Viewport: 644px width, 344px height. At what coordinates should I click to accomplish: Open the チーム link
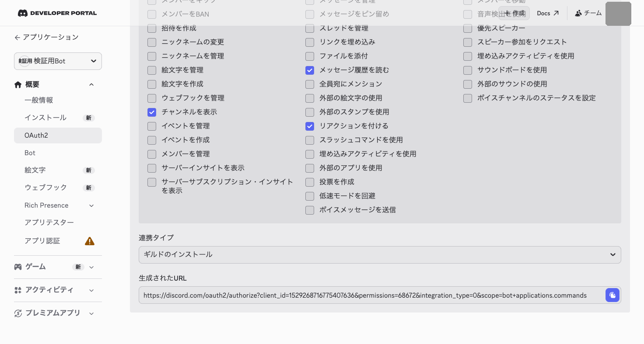[x=588, y=13]
